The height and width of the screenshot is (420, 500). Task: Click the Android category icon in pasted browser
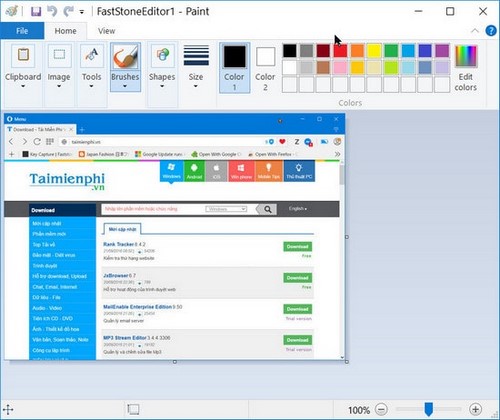point(194,171)
